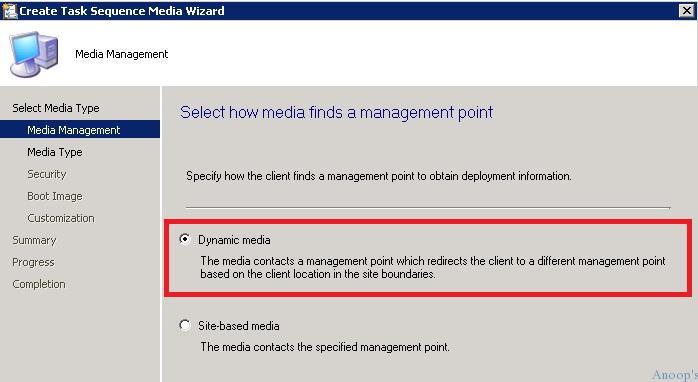Click the 'Select how media finds a management point' heading

click(x=337, y=112)
